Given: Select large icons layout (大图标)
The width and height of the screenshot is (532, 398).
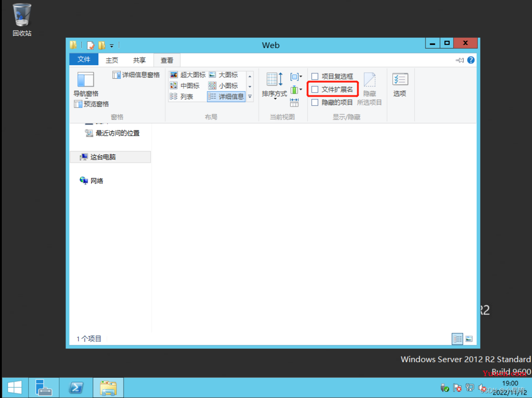Looking at the screenshot, I should coord(223,75).
